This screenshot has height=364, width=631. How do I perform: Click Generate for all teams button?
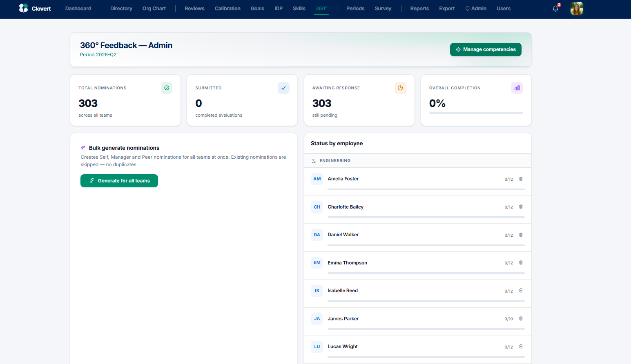119,181
